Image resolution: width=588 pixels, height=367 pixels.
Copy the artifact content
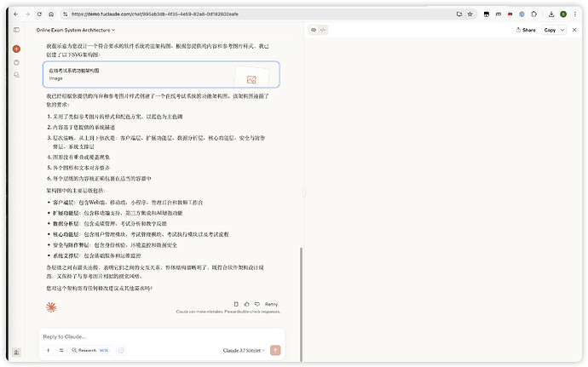(550, 30)
